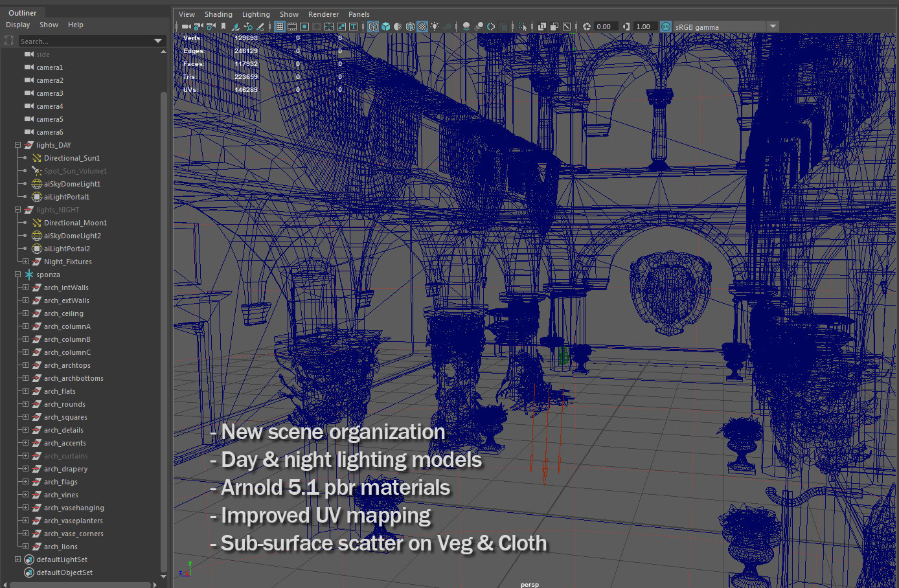Image resolution: width=899 pixels, height=588 pixels.
Task: Open the viewport Shading menu
Action: coord(218,14)
